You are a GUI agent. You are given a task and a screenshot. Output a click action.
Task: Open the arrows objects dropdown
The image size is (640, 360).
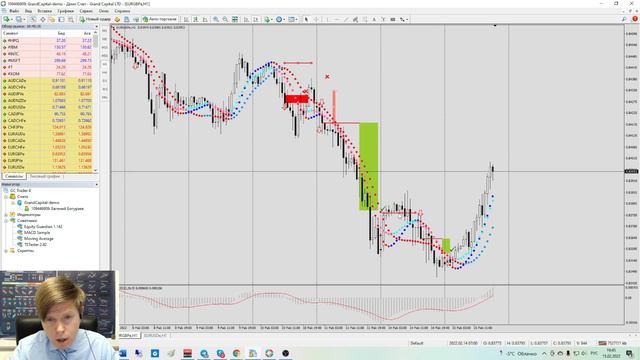404,19
